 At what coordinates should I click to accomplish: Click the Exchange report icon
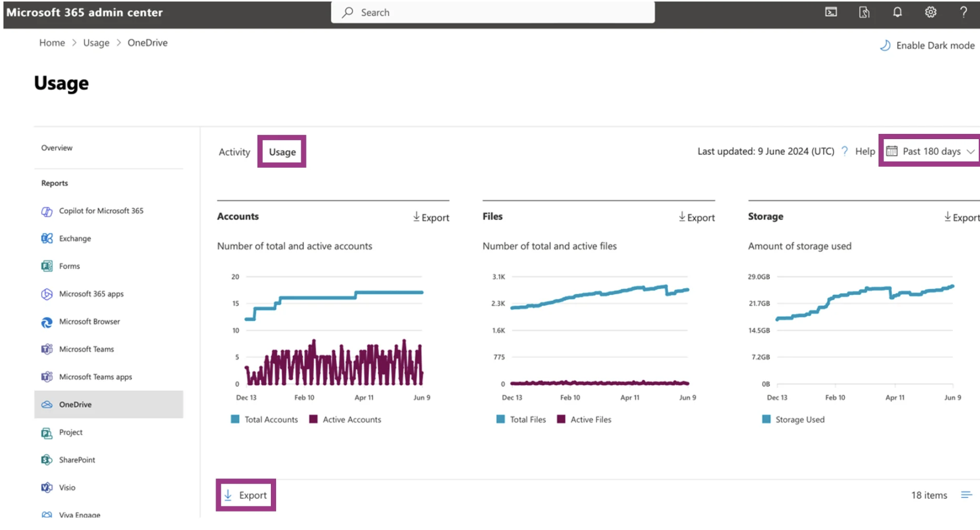[x=47, y=239]
